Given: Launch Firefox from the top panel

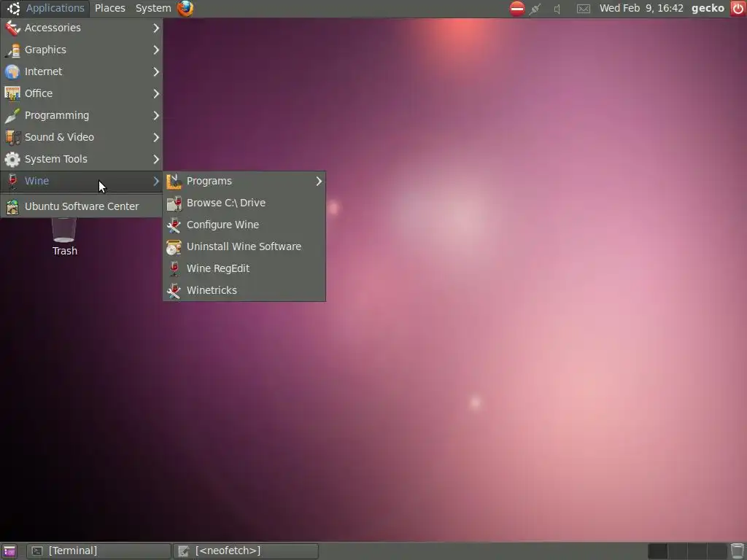Looking at the screenshot, I should [x=185, y=9].
